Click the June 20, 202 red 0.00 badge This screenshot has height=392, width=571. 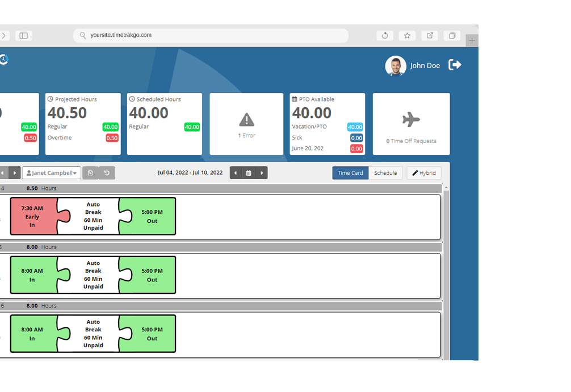pos(356,149)
